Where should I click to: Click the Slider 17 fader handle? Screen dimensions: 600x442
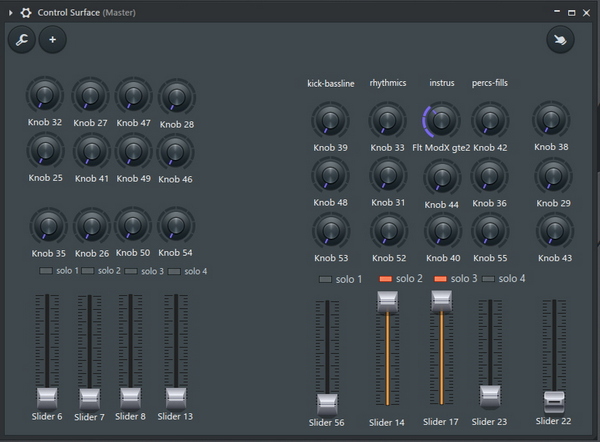coord(442,301)
